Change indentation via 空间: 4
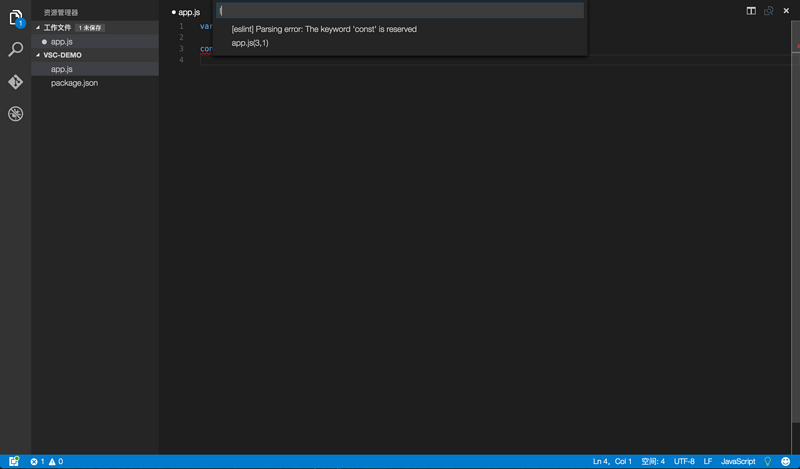Screen dimensions: 800x469 pos(653,461)
